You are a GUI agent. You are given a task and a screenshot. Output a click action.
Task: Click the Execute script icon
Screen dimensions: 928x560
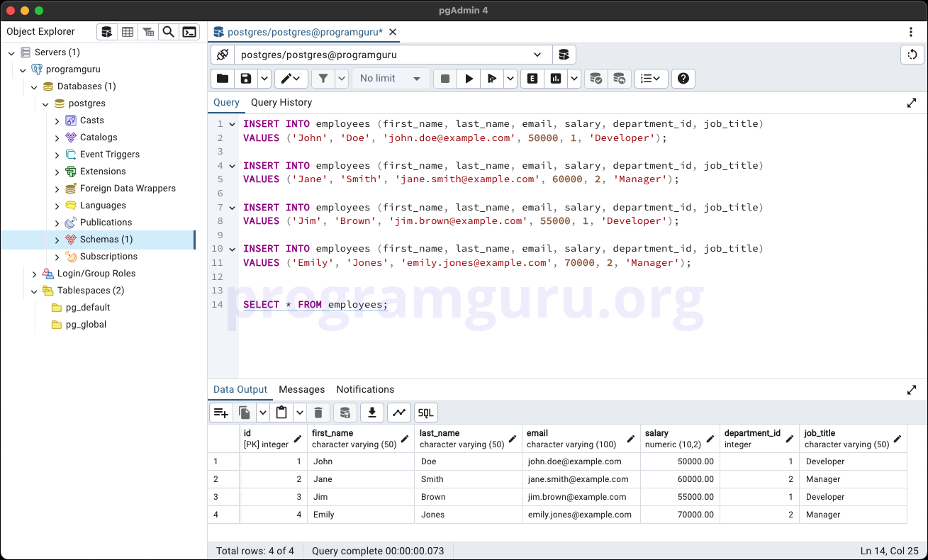[x=492, y=79]
